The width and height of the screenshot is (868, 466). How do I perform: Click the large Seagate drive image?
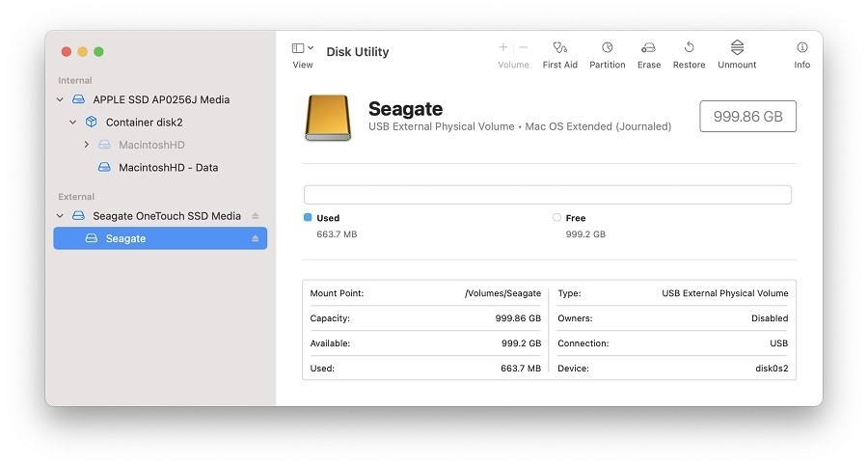click(328, 118)
